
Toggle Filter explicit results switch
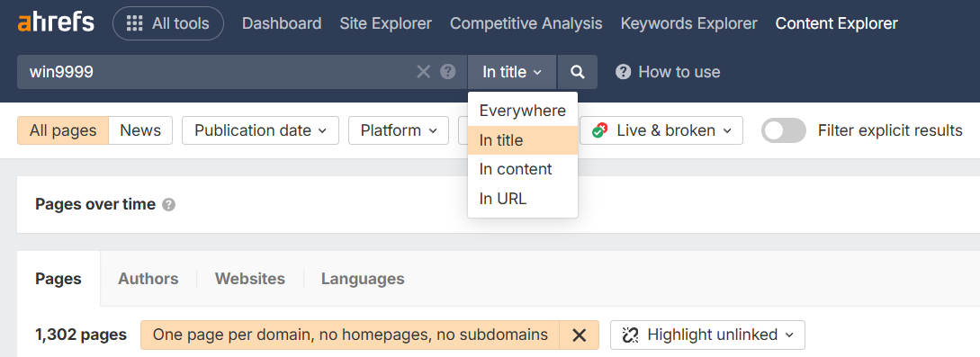click(x=784, y=130)
